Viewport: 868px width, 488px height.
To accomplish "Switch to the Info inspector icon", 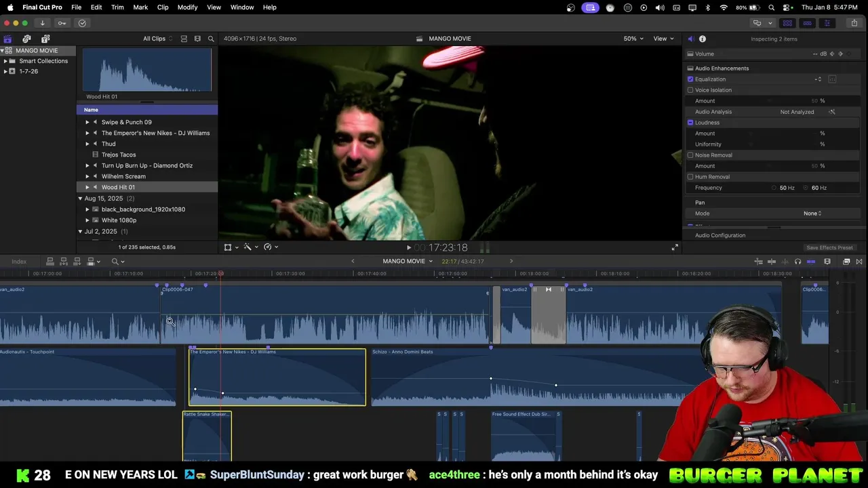I will [703, 39].
